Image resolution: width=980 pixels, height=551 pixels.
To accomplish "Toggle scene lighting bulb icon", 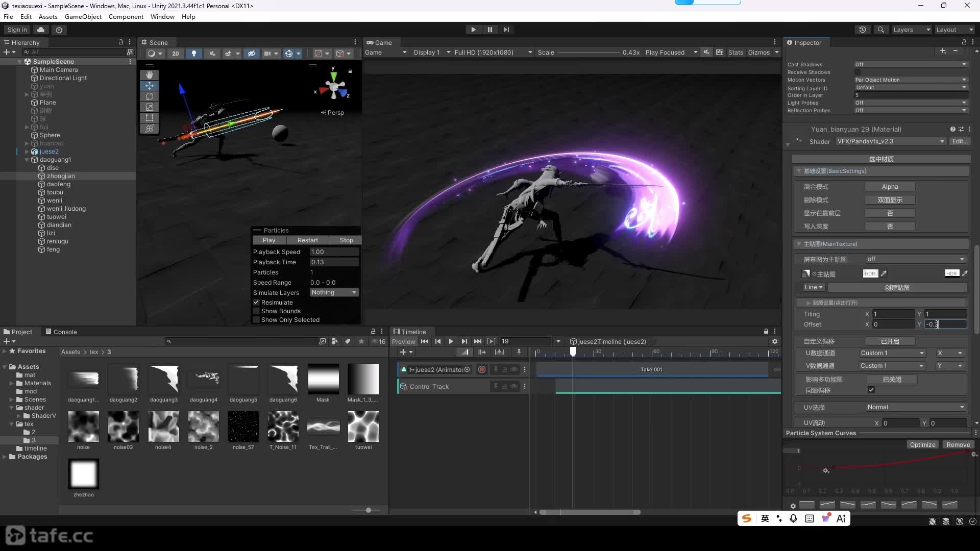I will (193, 53).
